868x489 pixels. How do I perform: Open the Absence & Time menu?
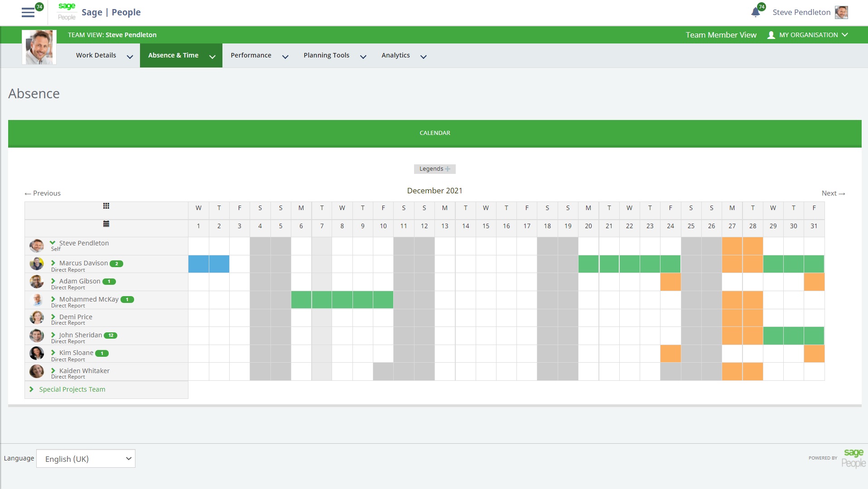181,55
